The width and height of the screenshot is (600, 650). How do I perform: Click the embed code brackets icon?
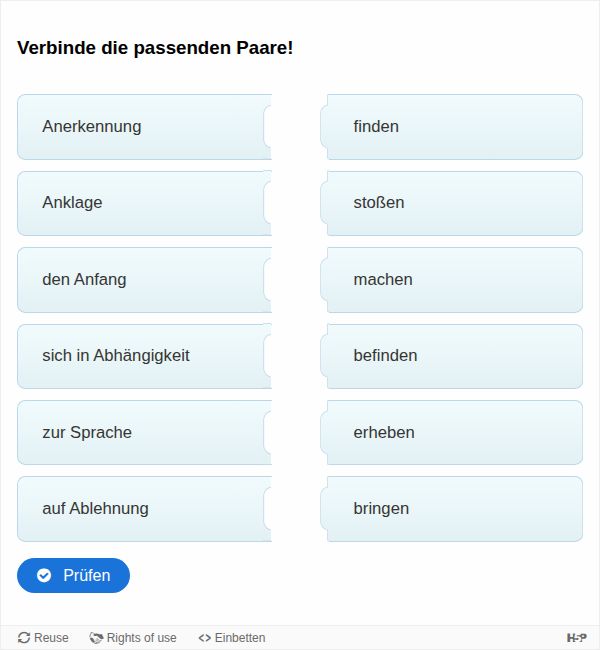204,638
